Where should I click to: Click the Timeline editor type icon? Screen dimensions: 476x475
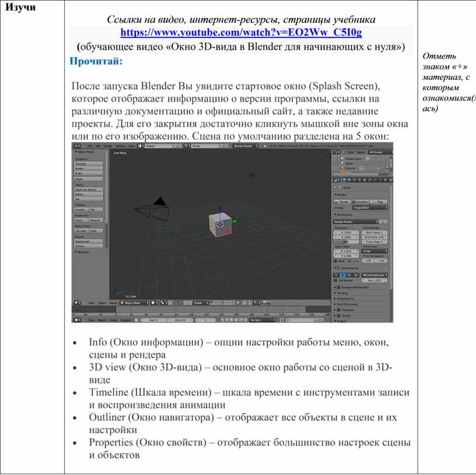(x=78, y=320)
